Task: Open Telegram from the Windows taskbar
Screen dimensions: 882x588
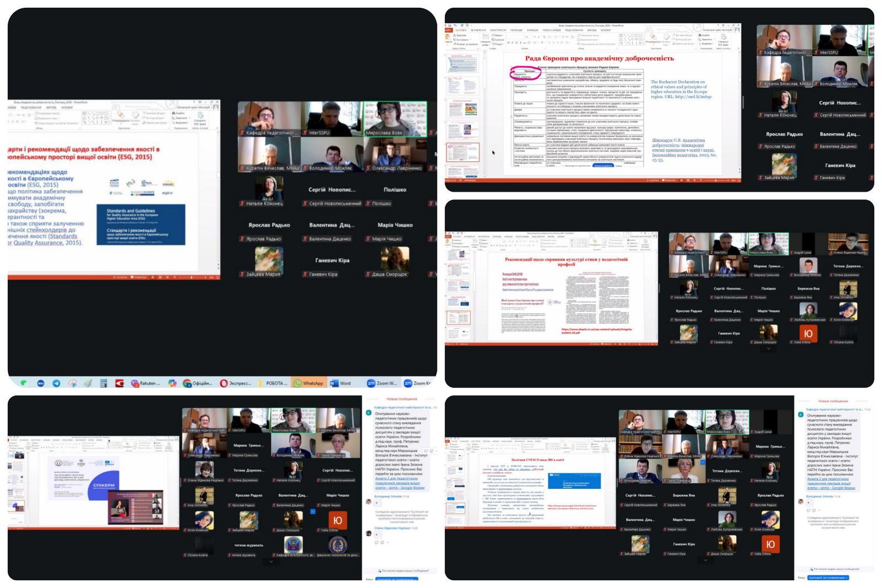Action: pos(56,383)
